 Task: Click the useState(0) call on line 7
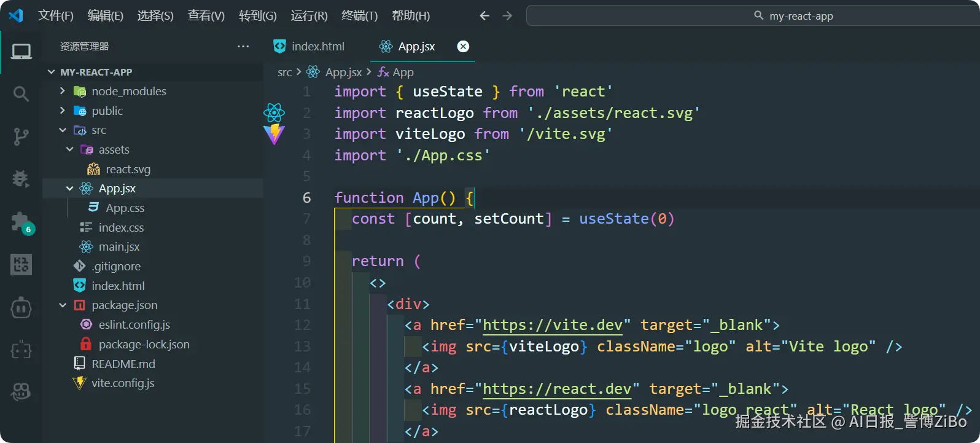[627, 219]
